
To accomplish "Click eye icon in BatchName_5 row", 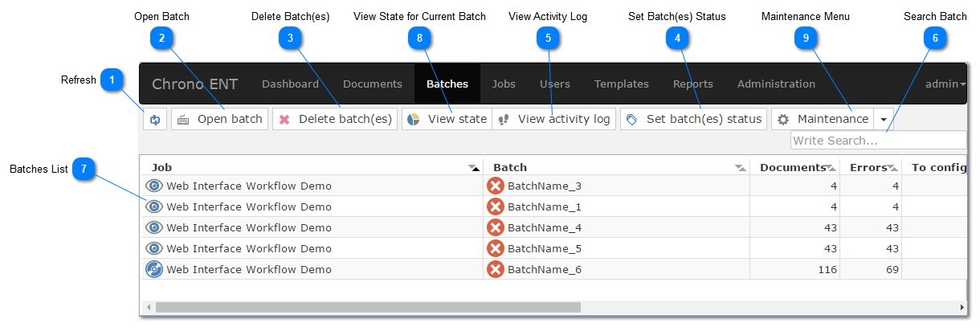I will [x=154, y=248].
